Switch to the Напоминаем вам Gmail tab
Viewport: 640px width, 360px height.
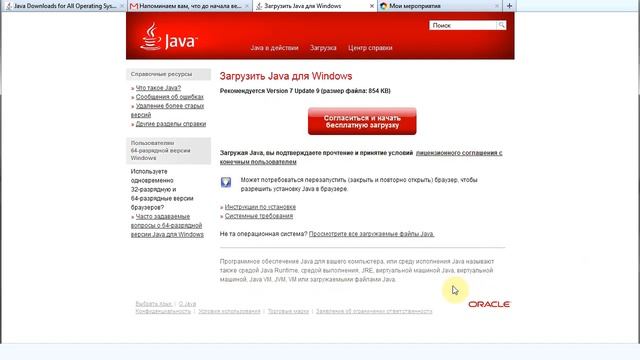pyautogui.click(x=190, y=6)
